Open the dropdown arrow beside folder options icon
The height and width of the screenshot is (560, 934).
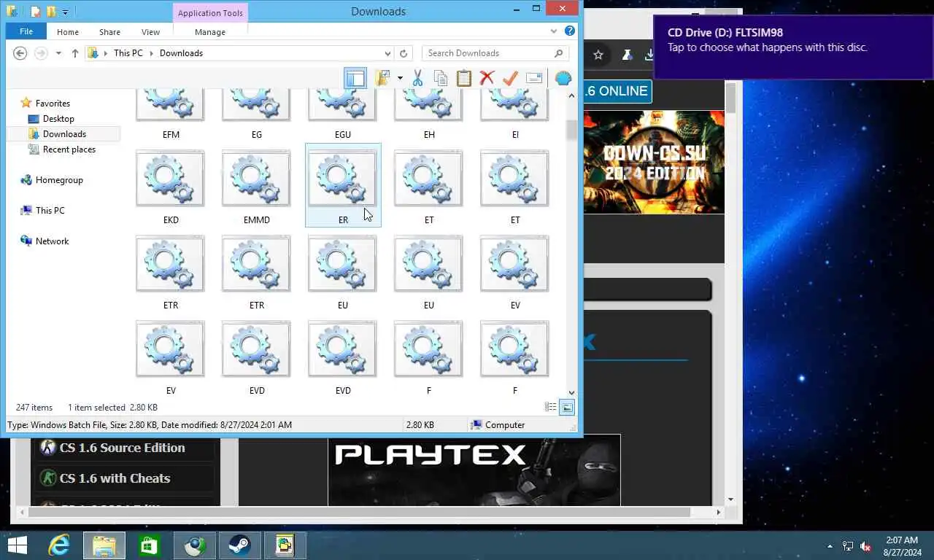[x=400, y=78]
